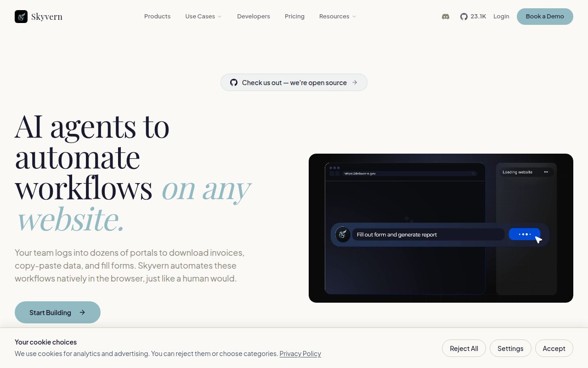Expand the Use Cases chevron
This screenshot has width=588, height=368.
(x=220, y=17)
